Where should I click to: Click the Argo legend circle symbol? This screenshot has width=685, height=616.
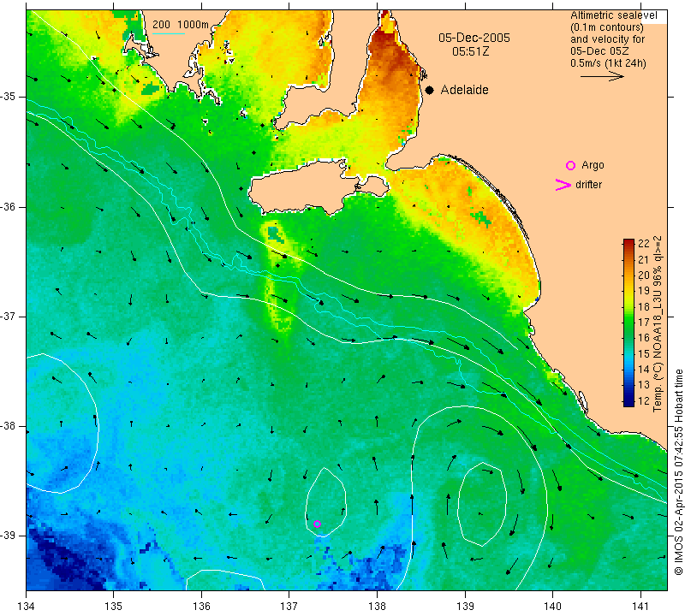pyautogui.click(x=570, y=165)
